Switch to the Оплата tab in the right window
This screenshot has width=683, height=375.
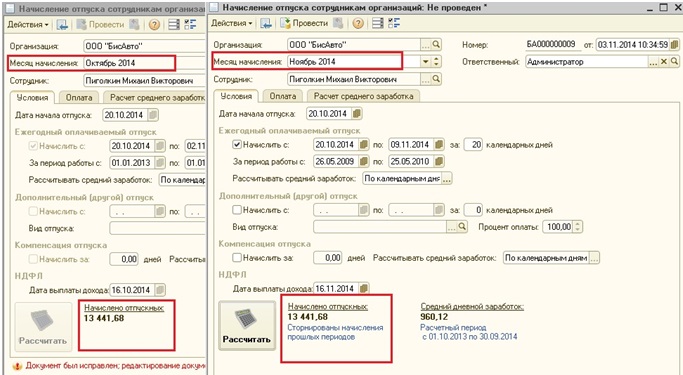(x=283, y=96)
